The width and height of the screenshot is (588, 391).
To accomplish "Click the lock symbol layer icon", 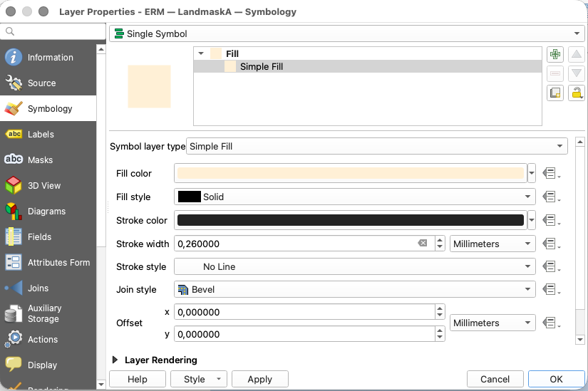I will coord(576,93).
